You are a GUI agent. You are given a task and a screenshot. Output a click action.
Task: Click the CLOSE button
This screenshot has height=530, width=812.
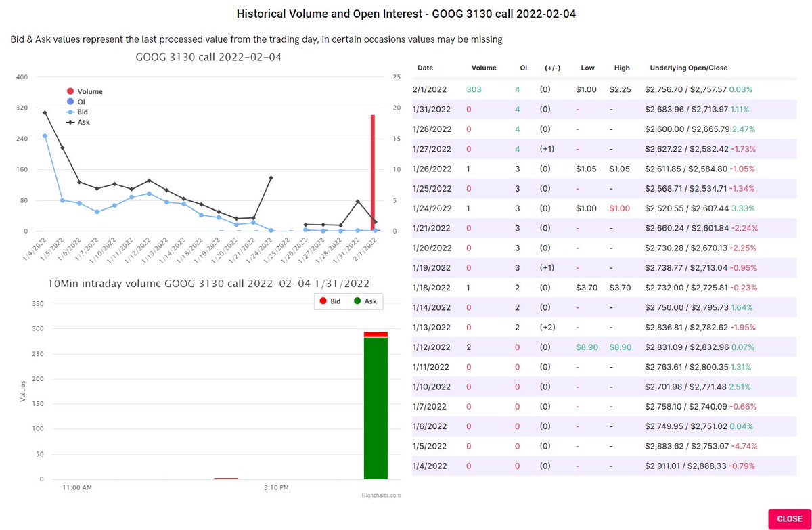coord(789,518)
